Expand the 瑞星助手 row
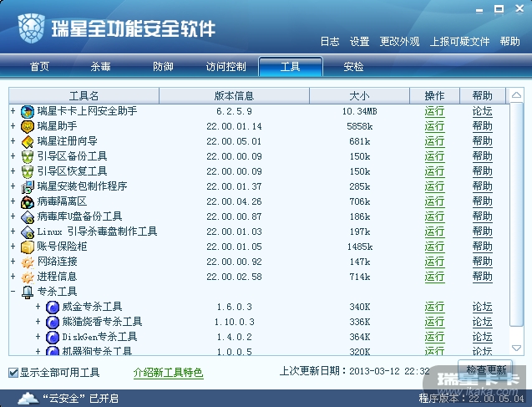 13,126
